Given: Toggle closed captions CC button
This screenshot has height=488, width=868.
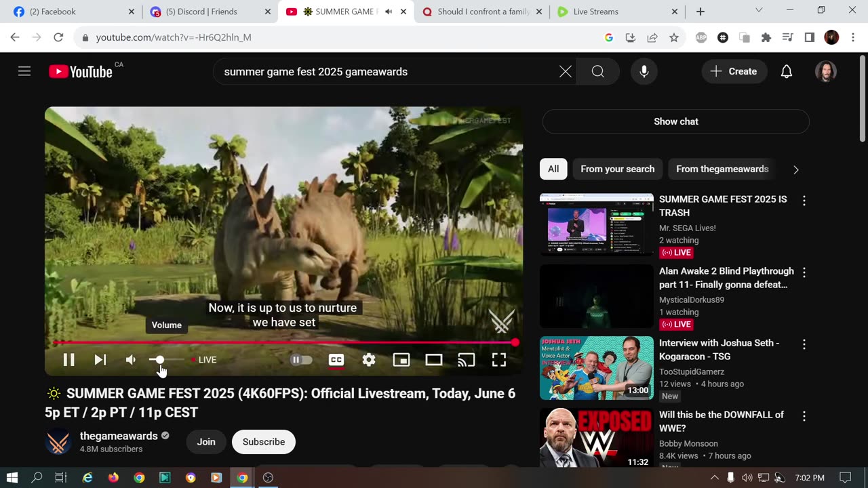Looking at the screenshot, I should click(336, 360).
